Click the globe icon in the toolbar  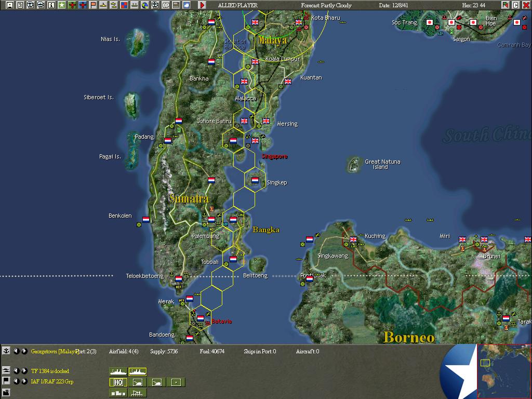coord(145,5)
